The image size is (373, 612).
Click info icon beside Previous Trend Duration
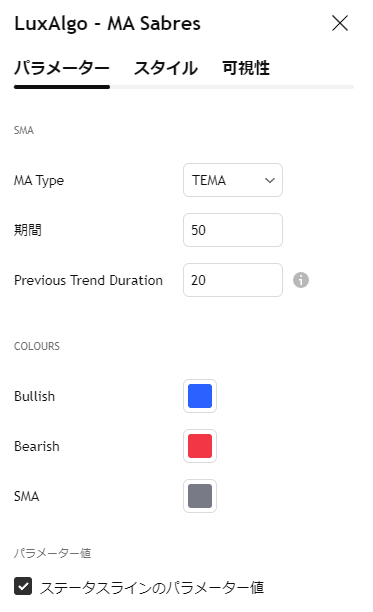[301, 280]
